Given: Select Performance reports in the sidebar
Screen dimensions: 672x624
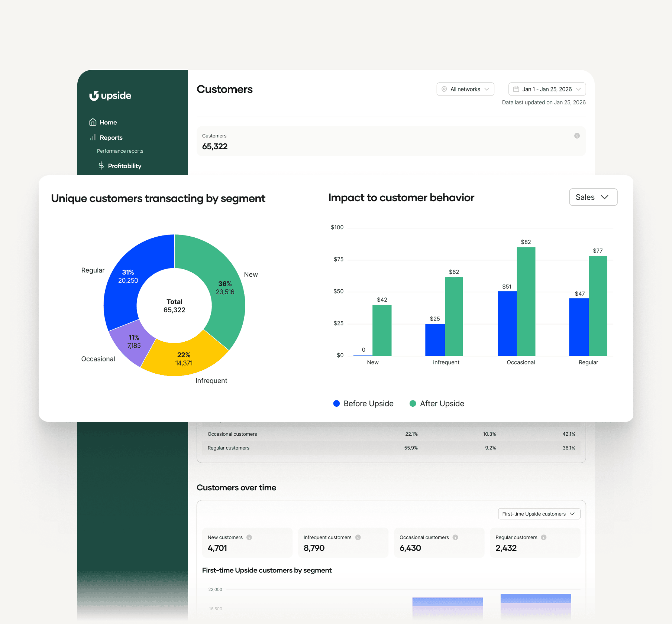Looking at the screenshot, I should tap(120, 151).
